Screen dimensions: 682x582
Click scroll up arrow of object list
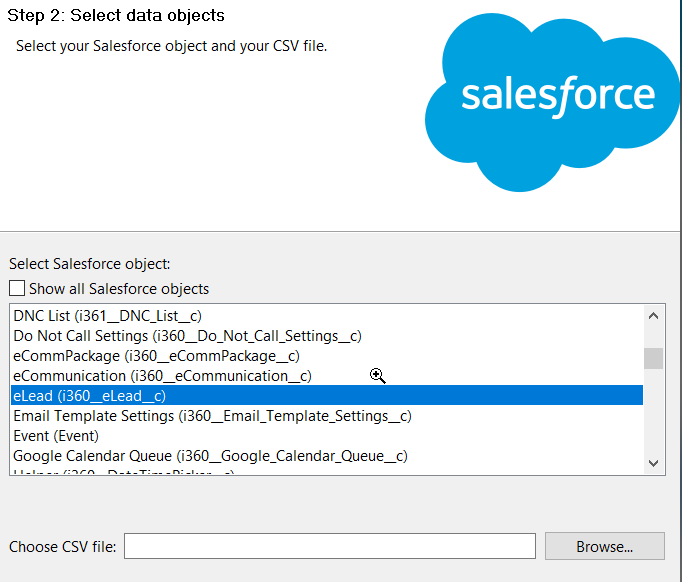tap(653, 316)
